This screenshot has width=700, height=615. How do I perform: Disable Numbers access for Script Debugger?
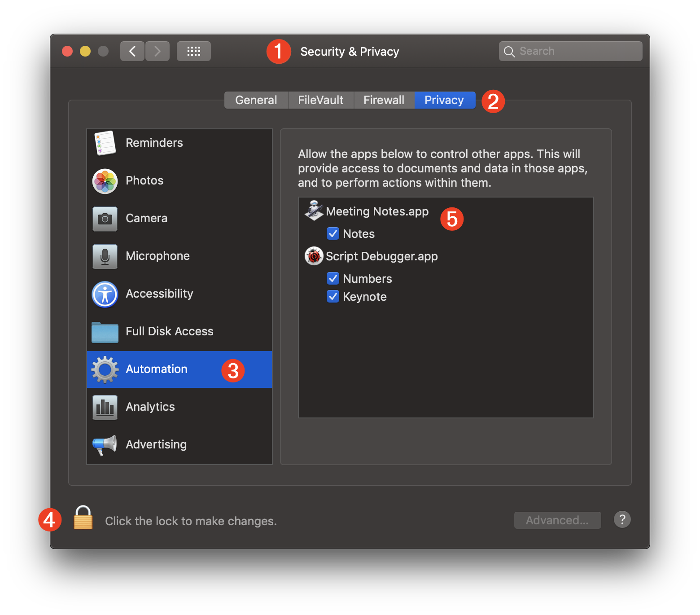tap(333, 278)
